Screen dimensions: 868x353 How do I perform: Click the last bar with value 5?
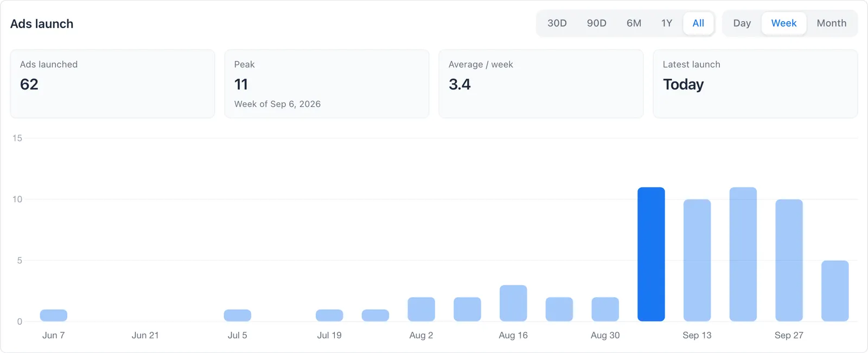[x=835, y=291]
